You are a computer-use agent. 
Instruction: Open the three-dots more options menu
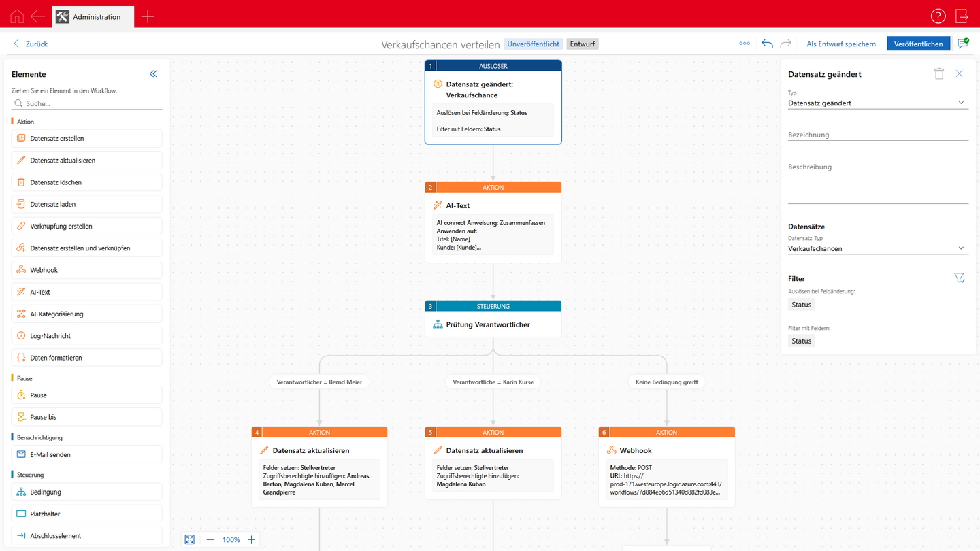pyautogui.click(x=745, y=44)
